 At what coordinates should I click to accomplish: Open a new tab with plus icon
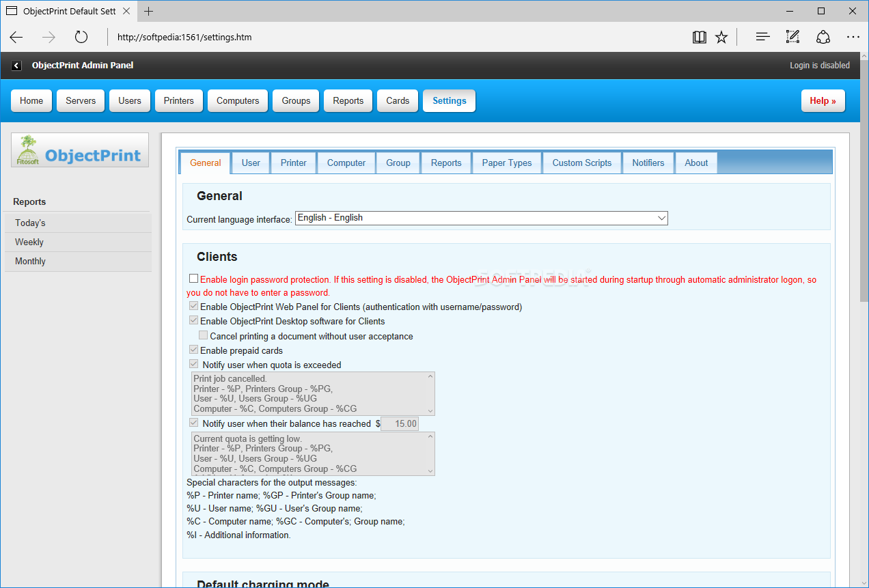tap(149, 11)
